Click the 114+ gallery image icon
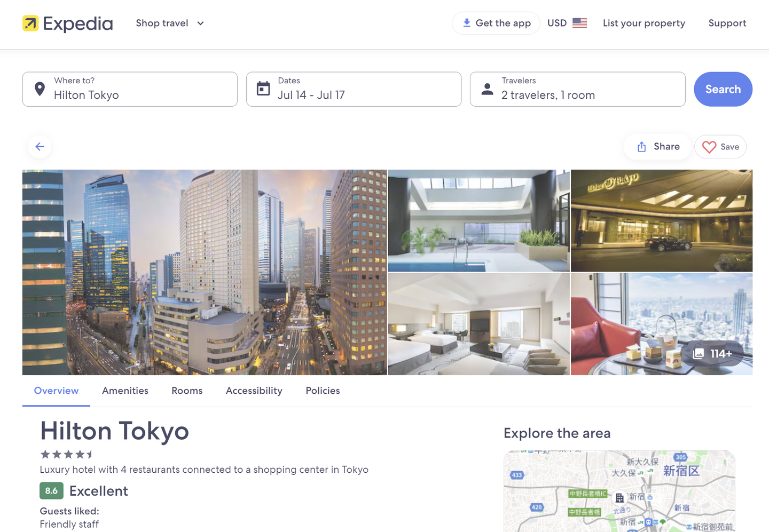 [699, 353]
